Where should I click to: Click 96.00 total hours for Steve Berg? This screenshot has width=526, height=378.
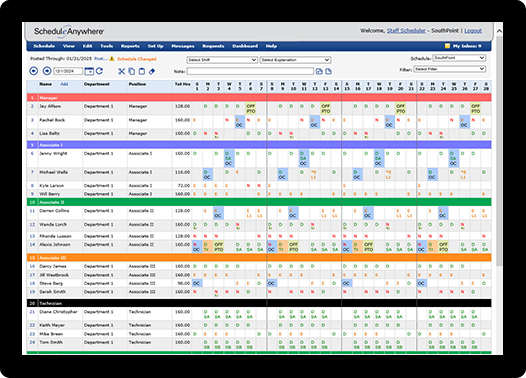tap(183, 283)
